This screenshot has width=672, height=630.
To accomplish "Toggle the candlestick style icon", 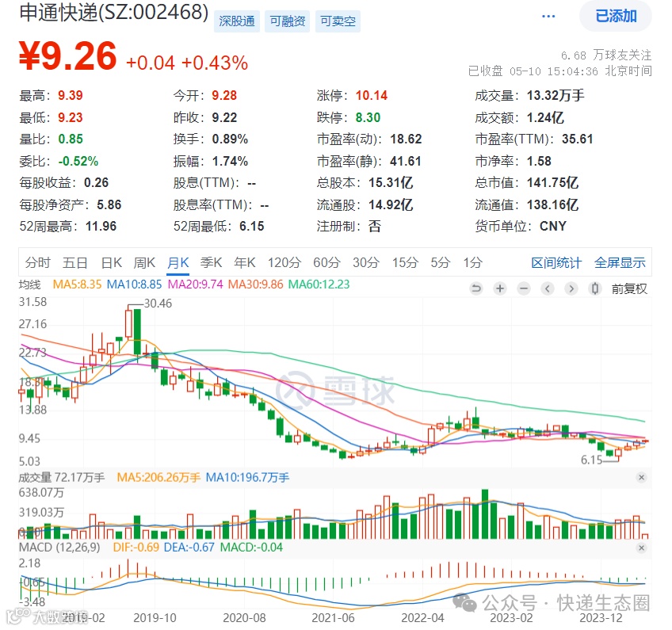I will (595, 288).
